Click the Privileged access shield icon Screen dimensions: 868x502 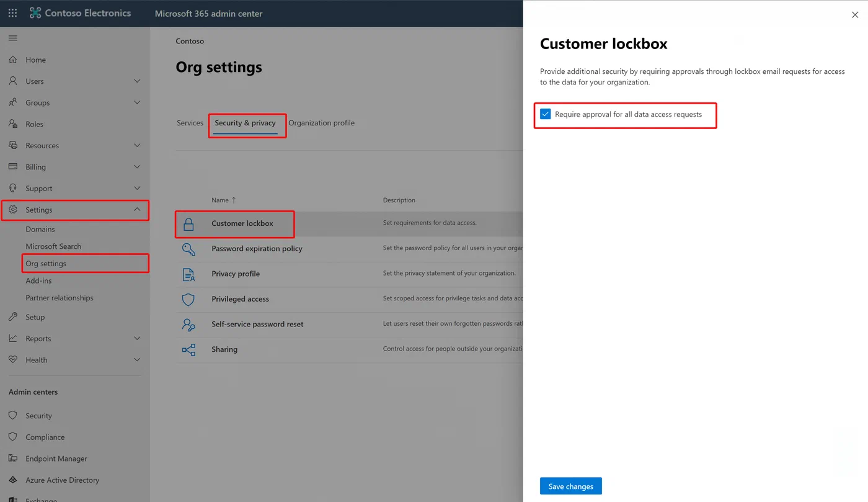point(188,299)
